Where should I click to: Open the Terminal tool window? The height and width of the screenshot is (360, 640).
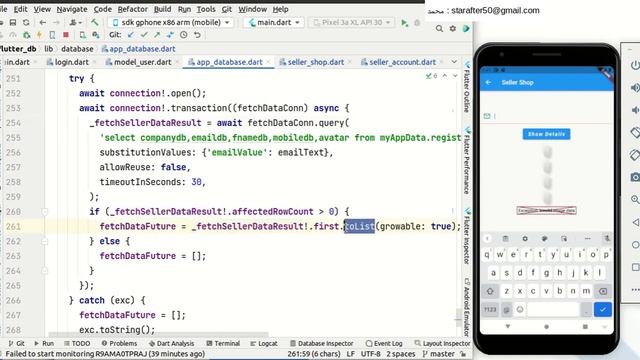click(x=223, y=344)
